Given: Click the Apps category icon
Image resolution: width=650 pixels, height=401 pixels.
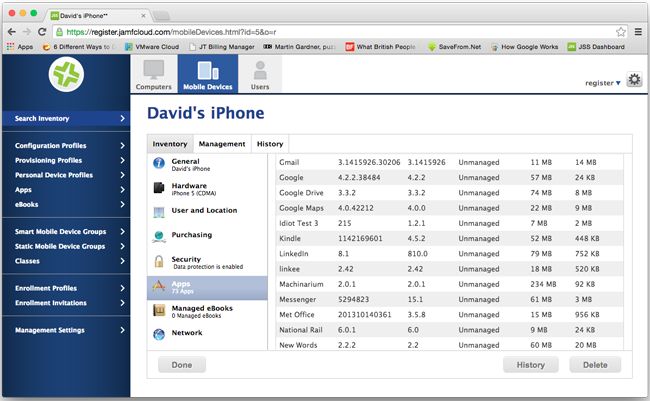Looking at the screenshot, I should [x=159, y=286].
